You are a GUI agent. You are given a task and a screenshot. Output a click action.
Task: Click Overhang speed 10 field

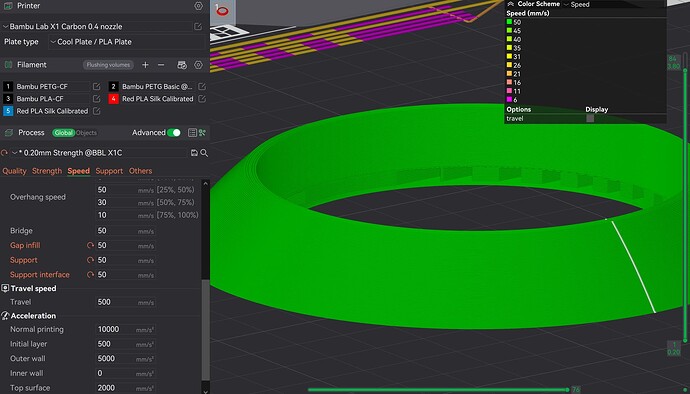125,215
